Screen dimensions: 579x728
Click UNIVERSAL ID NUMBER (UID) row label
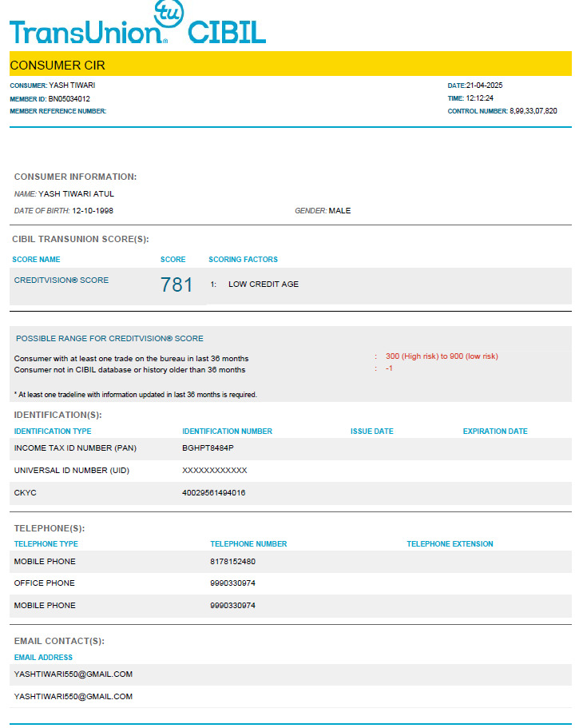tap(71, 471)
